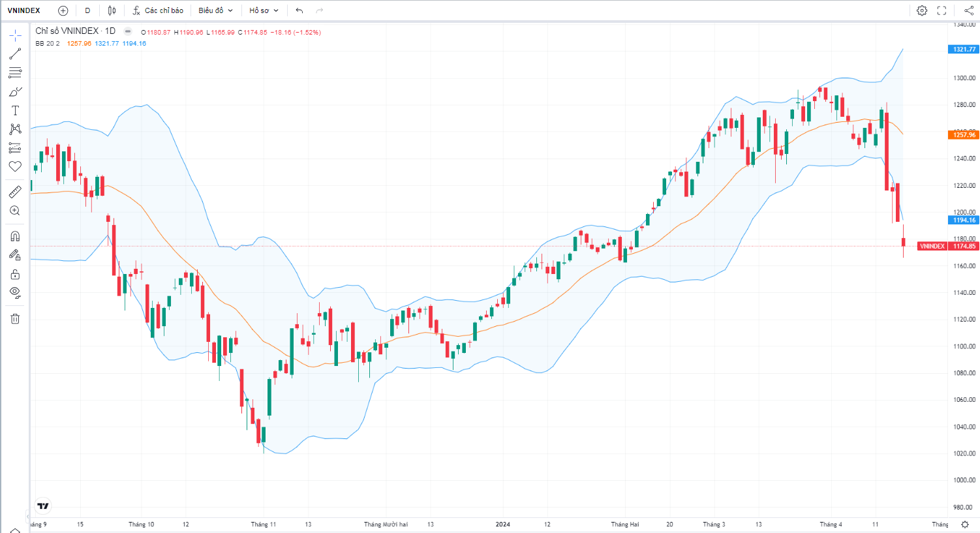
Task: Select the brush drawing tool
Action: pyautogui.click(x=15, y=92)
